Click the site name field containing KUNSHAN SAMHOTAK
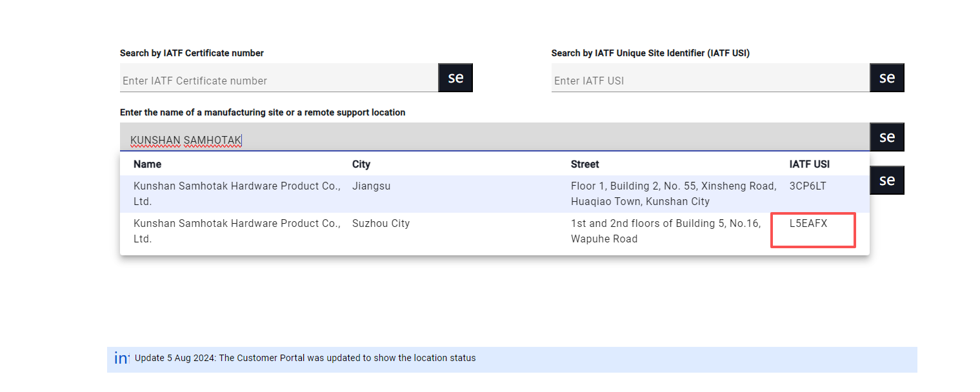The image size is (980, 392). coord(495,137)
